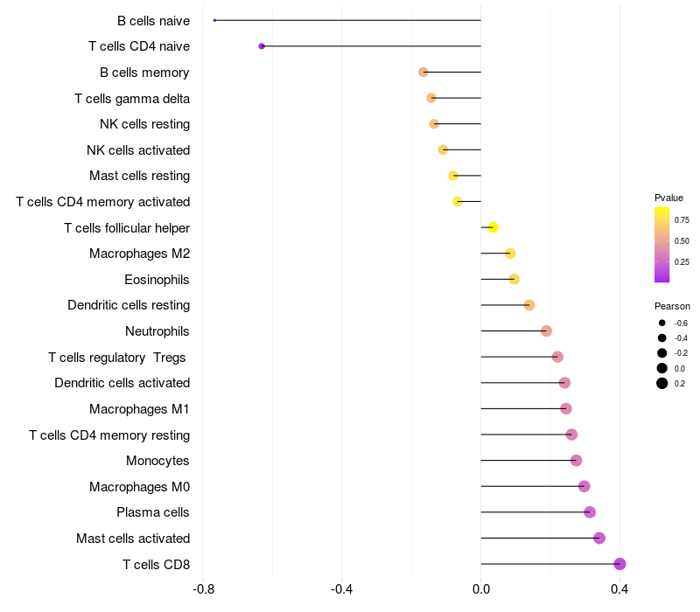The image size is (700, 612).
Task: Click the Macrophages M2 row label
Action: [x=139, y=254]
